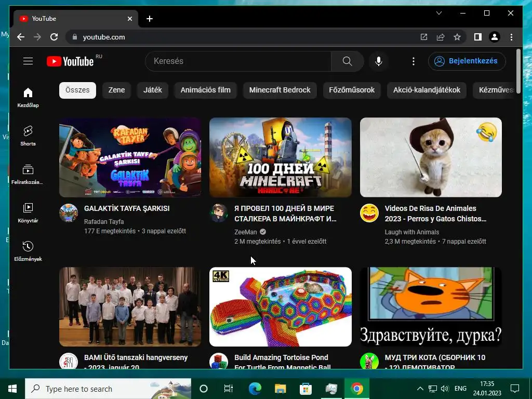Image resolution: width=532 pixels, height=399 pixels.
Task: Close the YouTube tab
Action: (129, 19)
